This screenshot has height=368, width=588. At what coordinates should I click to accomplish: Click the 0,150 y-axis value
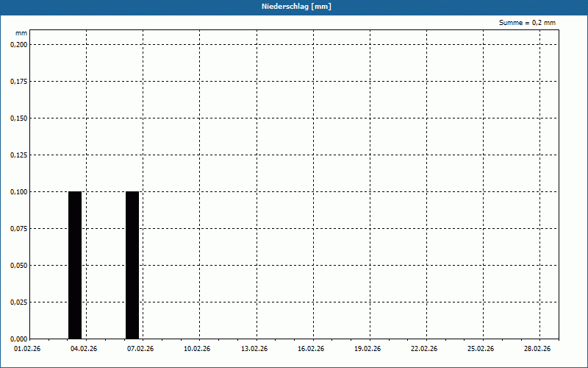pyautogui.click(x=18, y=118)
